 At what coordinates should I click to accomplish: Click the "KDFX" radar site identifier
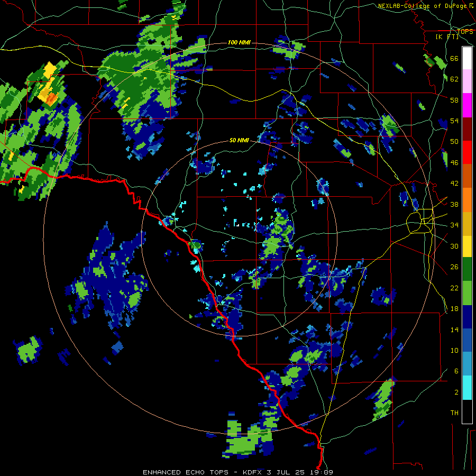(x=253, y=472)
